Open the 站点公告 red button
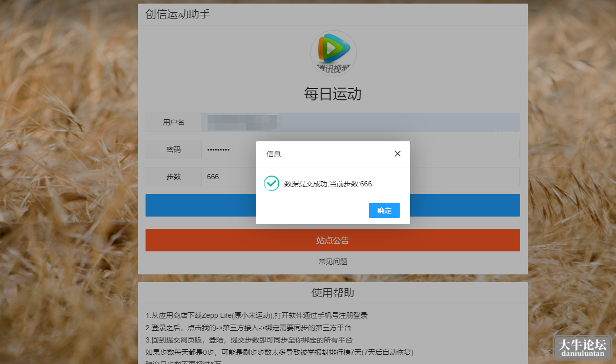 pos(333,240)
